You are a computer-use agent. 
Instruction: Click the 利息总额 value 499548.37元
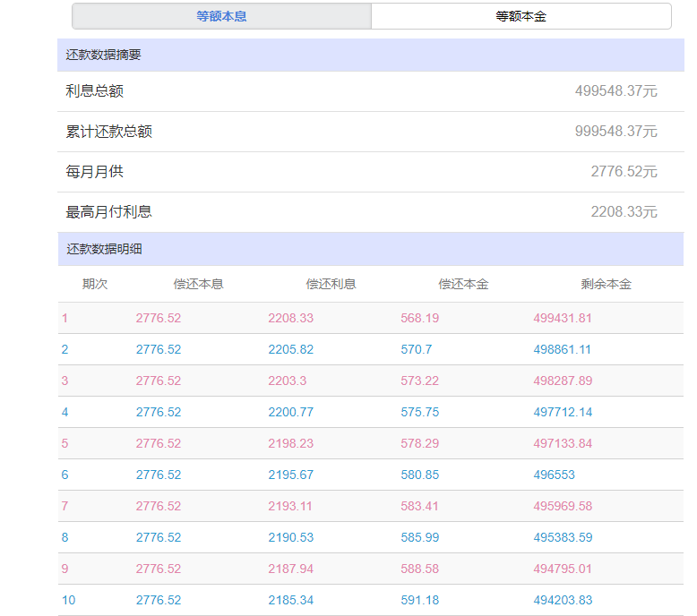click(x=615, y=91)
